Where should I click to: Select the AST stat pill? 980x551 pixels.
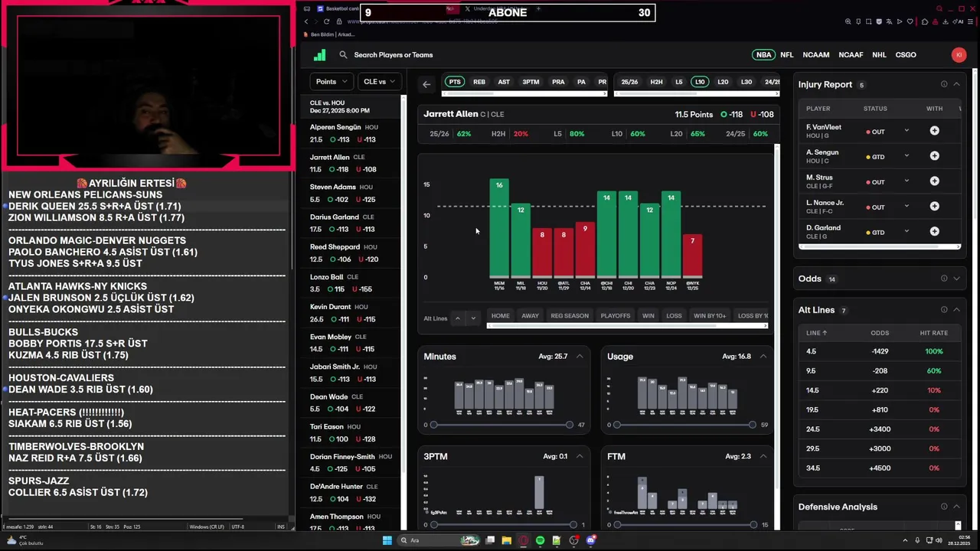(x=504, y=82)
